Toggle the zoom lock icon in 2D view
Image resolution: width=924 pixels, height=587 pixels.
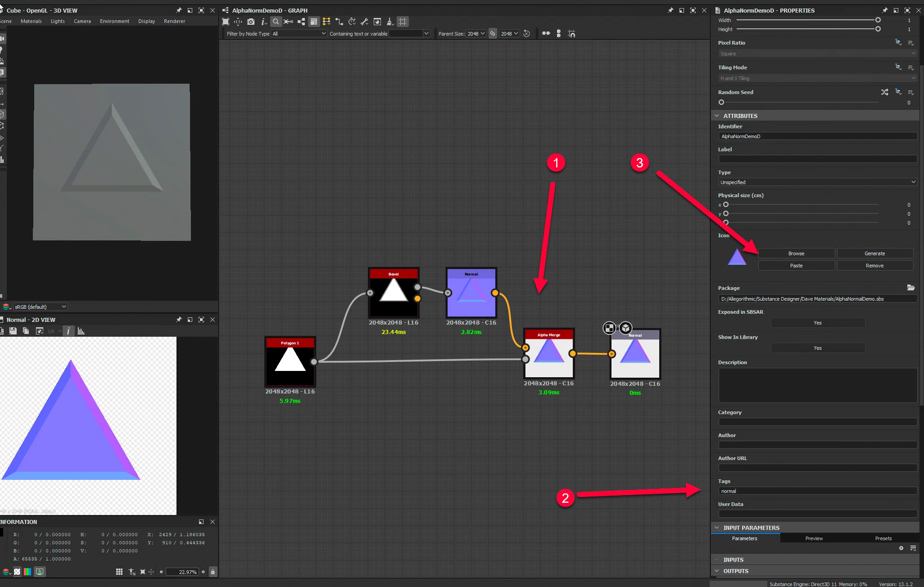pyautogui.click(x=213, y=572)
